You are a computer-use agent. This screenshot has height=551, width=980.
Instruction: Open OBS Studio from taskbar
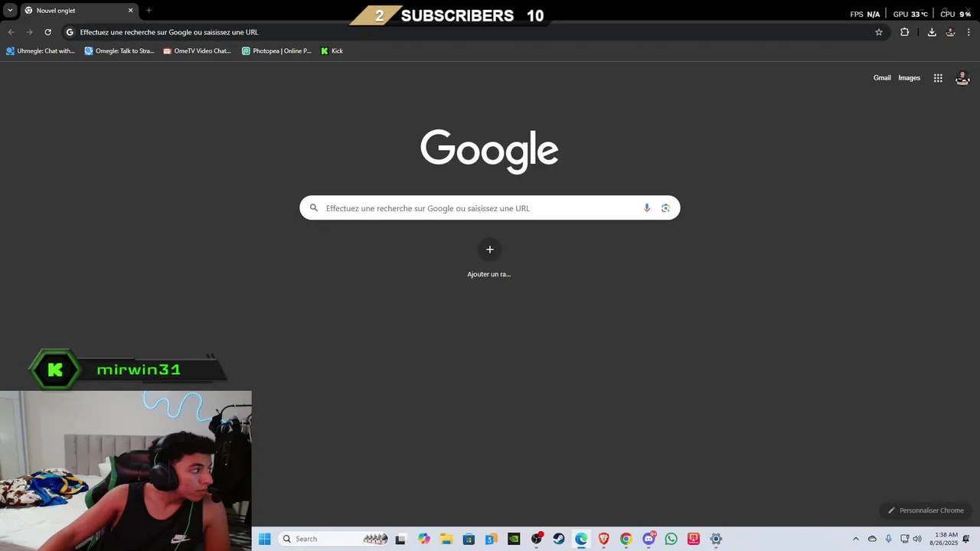(x=537, y=539)
